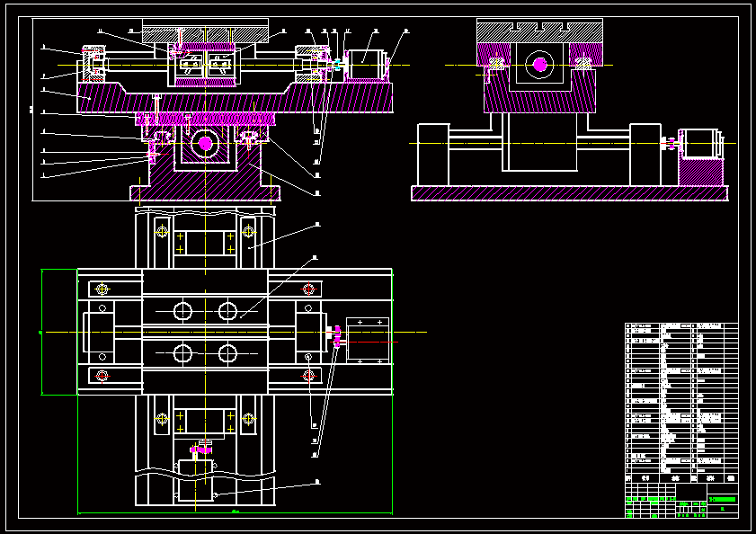756x534 pixels.
Task: Pick the top-right red bolt on the plan view table
Action: coord(308,289)
